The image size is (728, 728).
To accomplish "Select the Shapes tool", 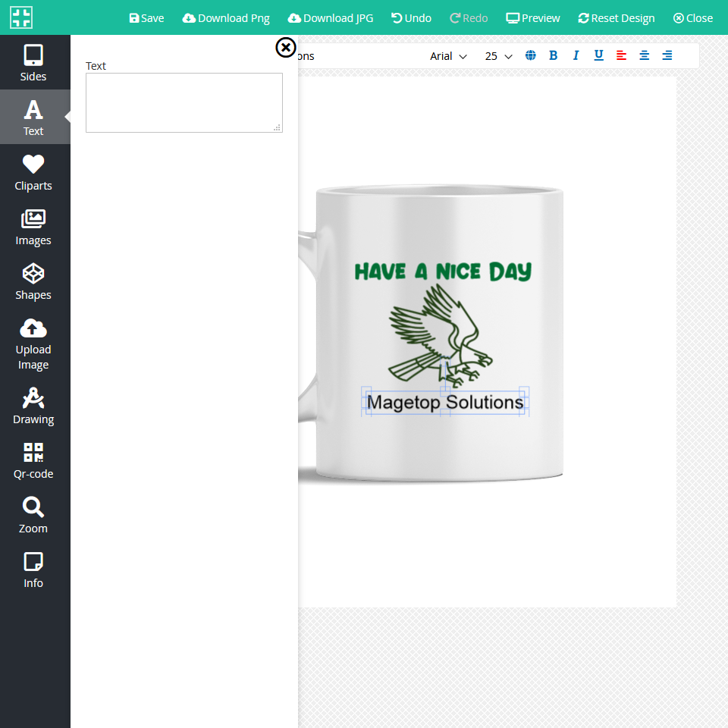I will coord(33,281).
